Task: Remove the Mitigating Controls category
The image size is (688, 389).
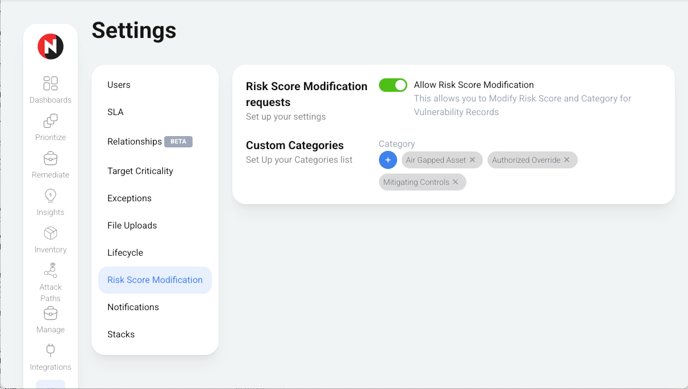Action: 455,182
